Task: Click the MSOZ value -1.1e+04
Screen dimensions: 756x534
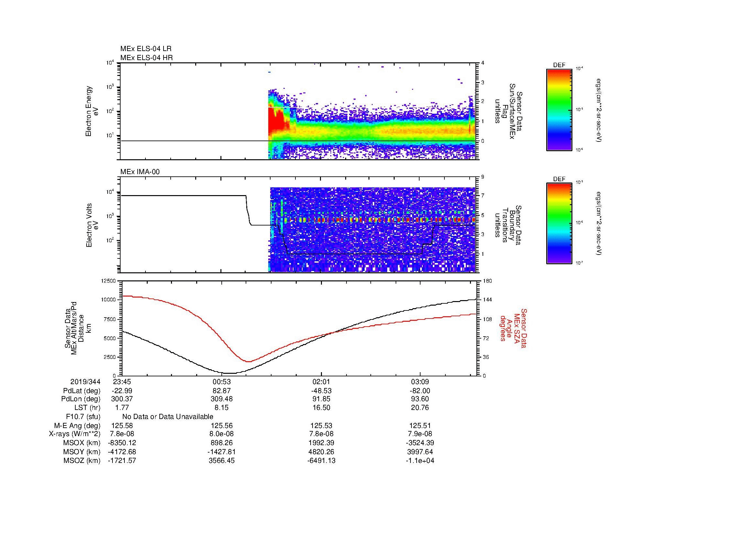Action: (420, 461)
